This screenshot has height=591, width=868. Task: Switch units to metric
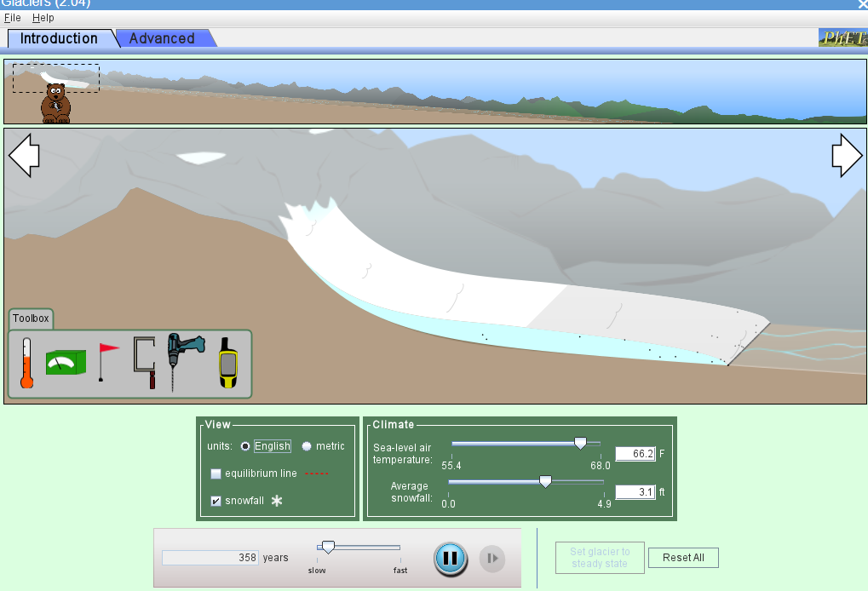pyautogui.click(x=307, y=446)
